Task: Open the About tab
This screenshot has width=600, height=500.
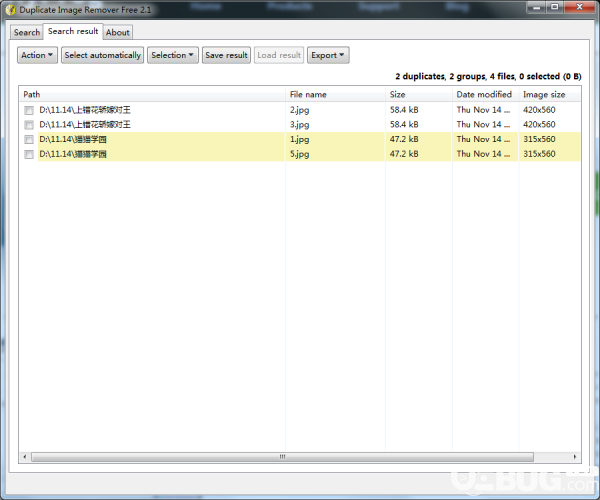Action: click(117, 33)
